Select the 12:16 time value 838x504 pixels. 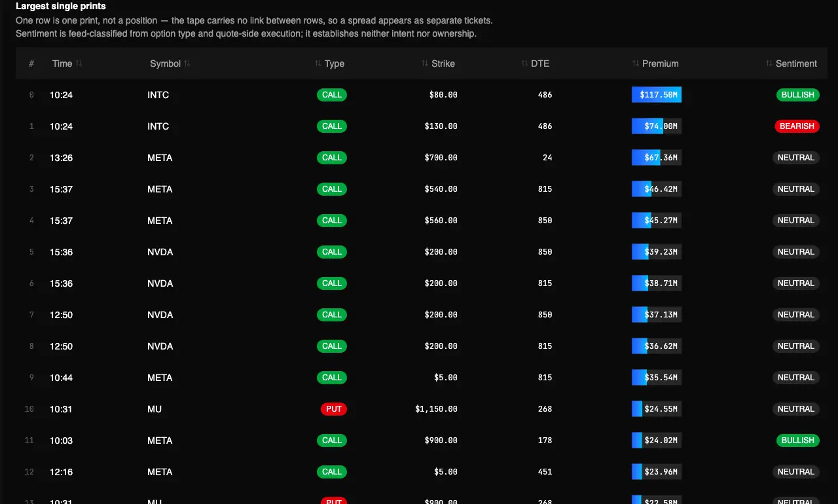click(x=62, y=472)
